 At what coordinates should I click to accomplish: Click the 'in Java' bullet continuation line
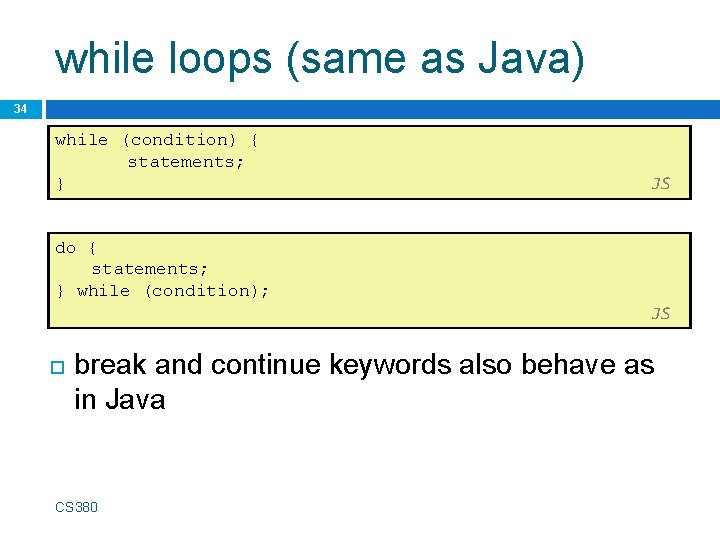coord(119,400)
